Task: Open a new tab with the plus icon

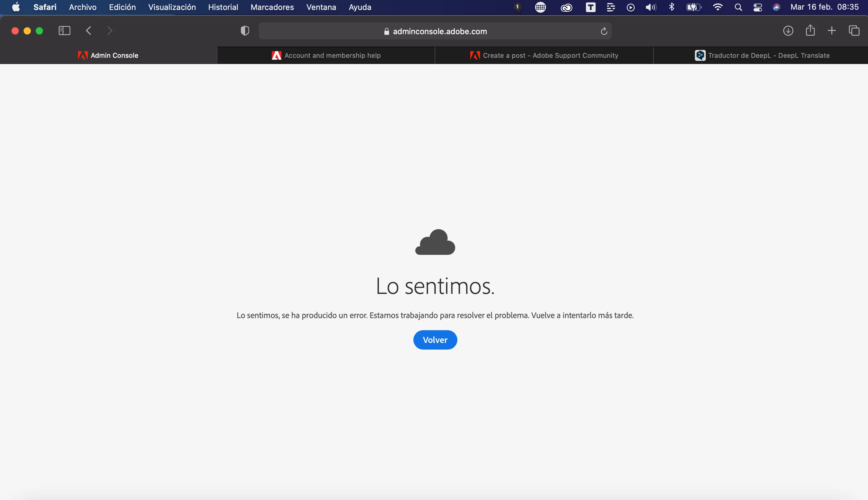Action: (x=832, y=31)
